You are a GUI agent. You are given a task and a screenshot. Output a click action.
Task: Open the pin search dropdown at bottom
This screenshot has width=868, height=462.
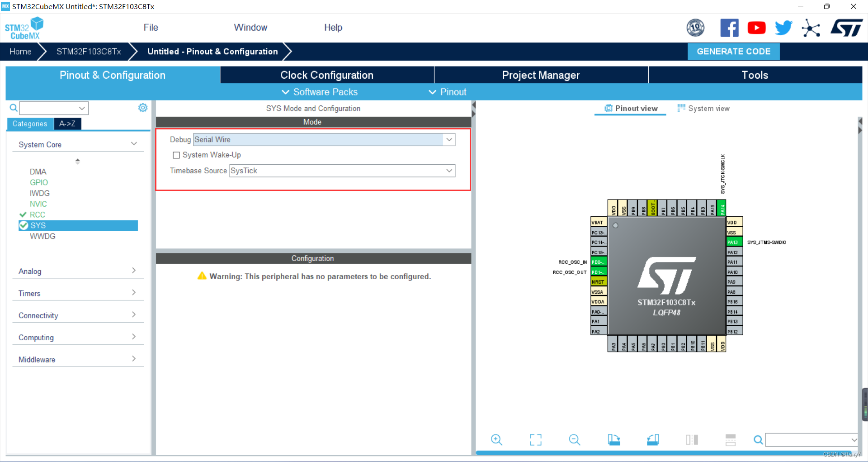(812, 439)
